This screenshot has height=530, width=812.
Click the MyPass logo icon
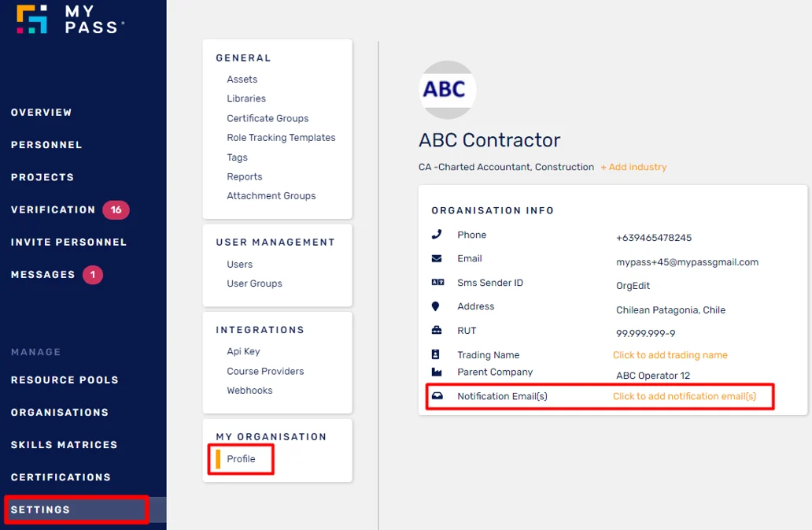(32, 18)
